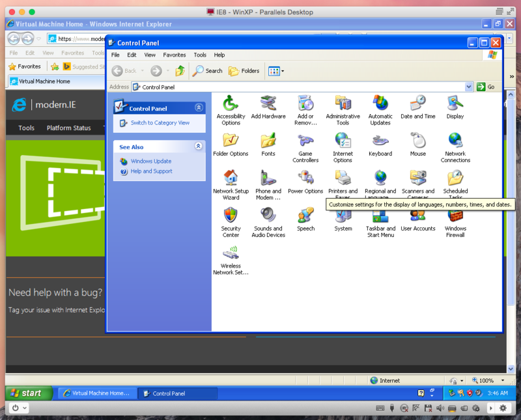Open the Views dropdown button
The width and height of the screenshot is (521, 420).
[x=276, y=71]
